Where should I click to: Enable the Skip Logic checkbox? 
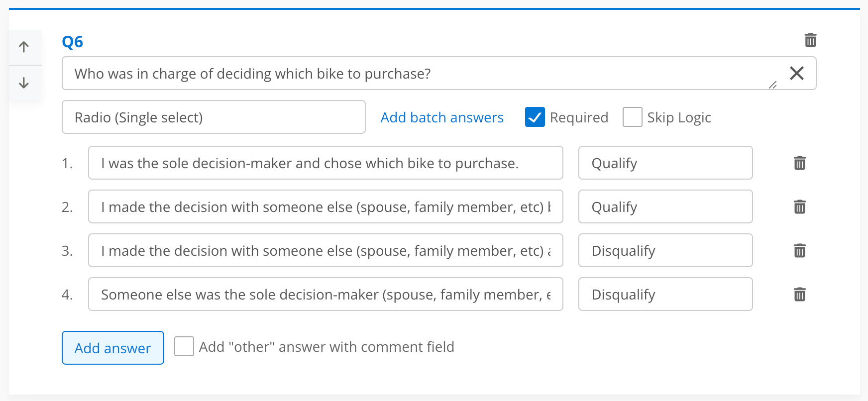pos(633,117)
